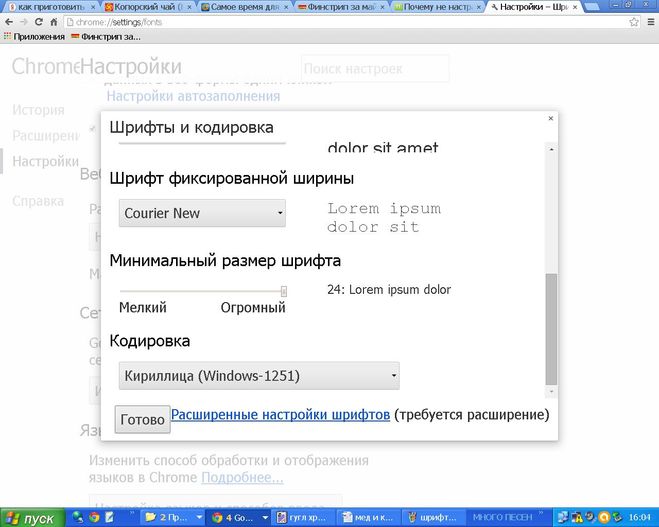Image resolution: width=659 pixels, height=527 pixels.
Task: Open the Courier New font dropdown
Action: (x=202, y=213)
